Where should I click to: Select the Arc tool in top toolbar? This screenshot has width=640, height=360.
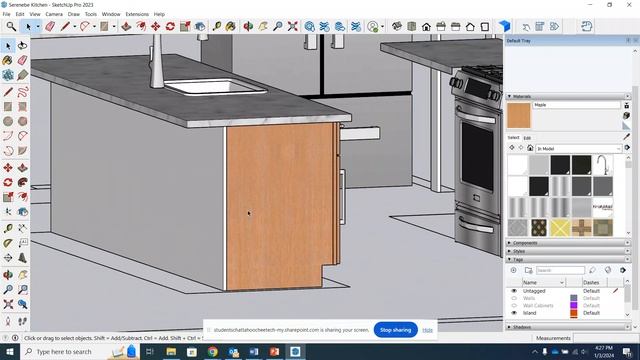pyautogui.click(x=85, y=27)
